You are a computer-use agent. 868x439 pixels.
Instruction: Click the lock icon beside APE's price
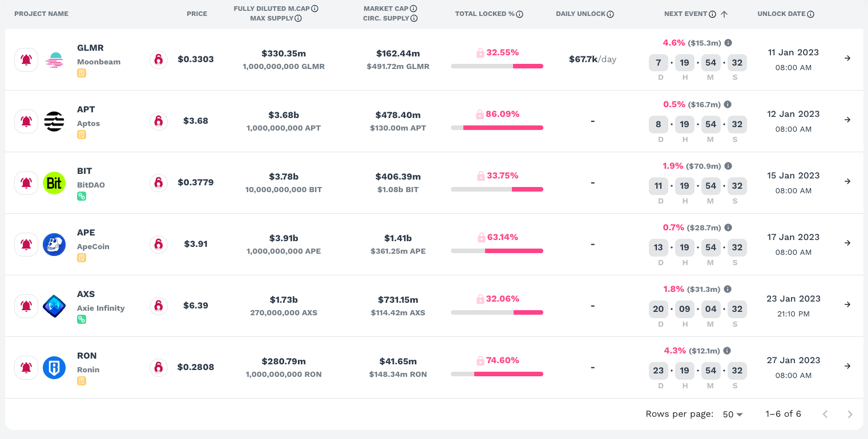coord(158,244)
